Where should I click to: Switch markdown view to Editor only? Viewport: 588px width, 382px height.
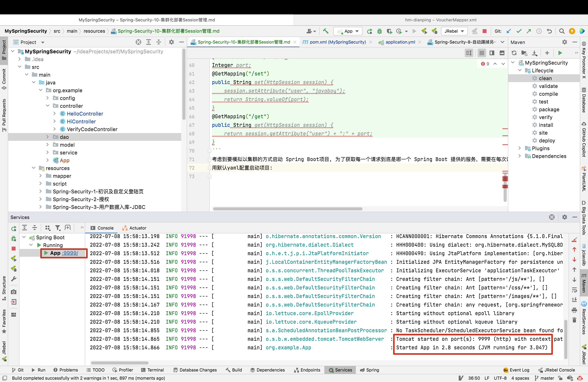tap(482, 53)
